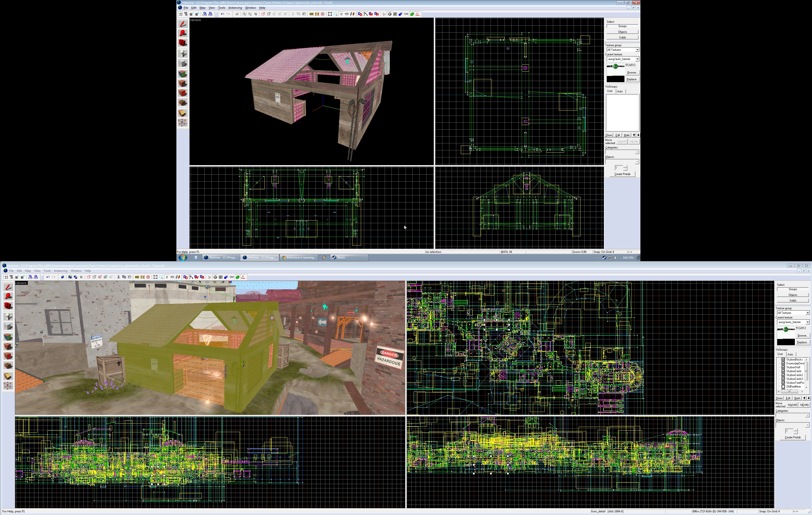The height and width of the screenshot is (515, 812).
Task: Pick the Magnify tool in glassworks_mid window
Action: (183, 33)
